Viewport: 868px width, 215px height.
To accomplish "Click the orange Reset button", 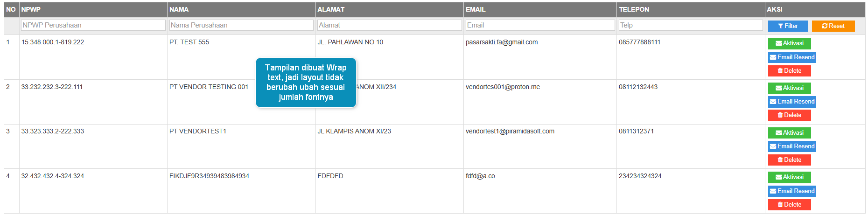I will pyautogui.click(x=833, y=26).
